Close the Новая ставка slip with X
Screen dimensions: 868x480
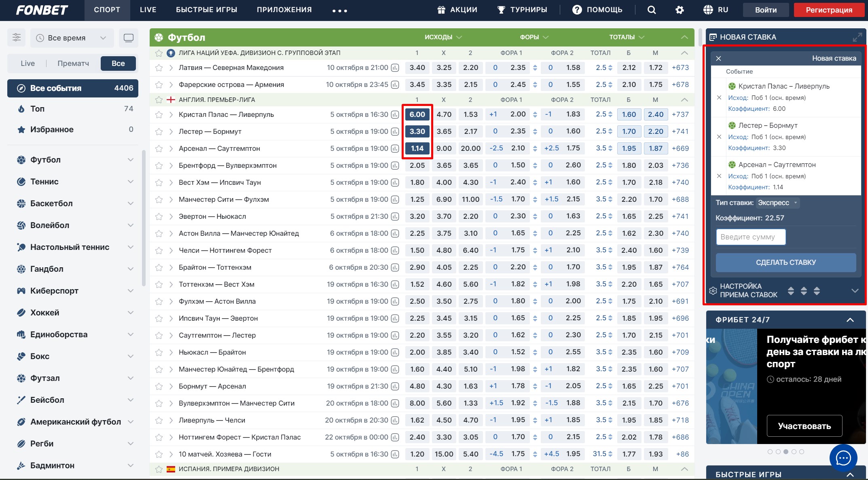719,59
